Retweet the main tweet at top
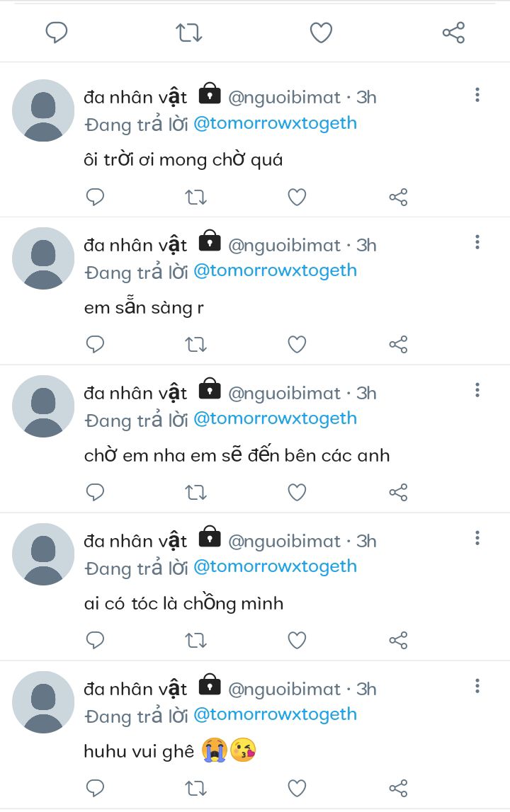Viewport: 510px width, 812px height. tap(189, 33)
